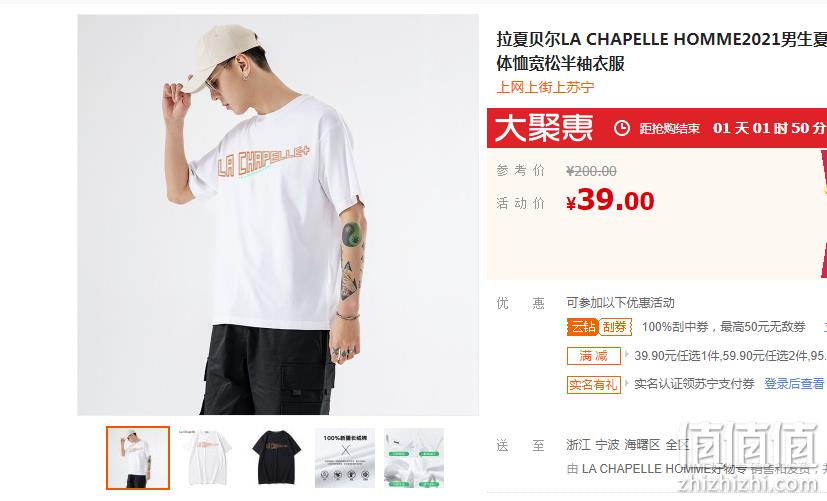Select the model photo thumbnail
Screen dimensions: 827x501
[138, 458]
